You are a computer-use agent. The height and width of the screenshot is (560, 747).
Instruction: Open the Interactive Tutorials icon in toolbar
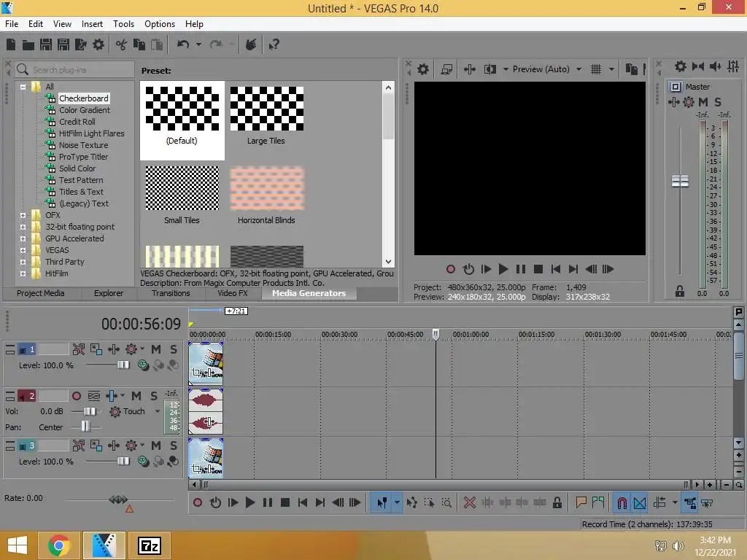coord(251,44)
